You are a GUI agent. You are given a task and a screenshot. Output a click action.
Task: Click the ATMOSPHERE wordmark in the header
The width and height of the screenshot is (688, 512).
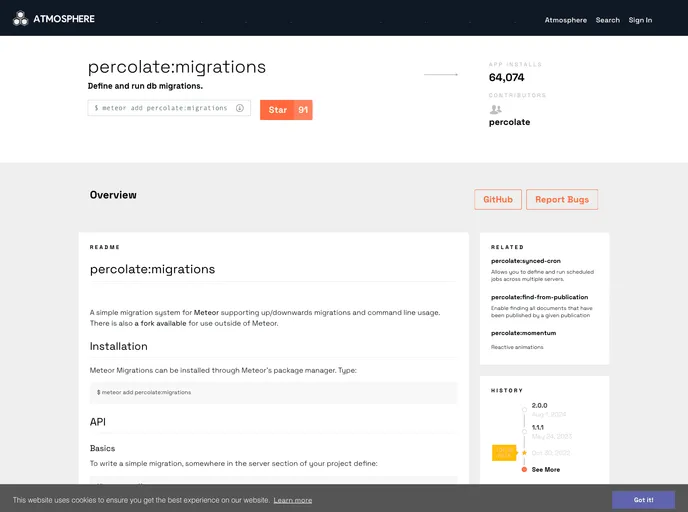point(64,19)
